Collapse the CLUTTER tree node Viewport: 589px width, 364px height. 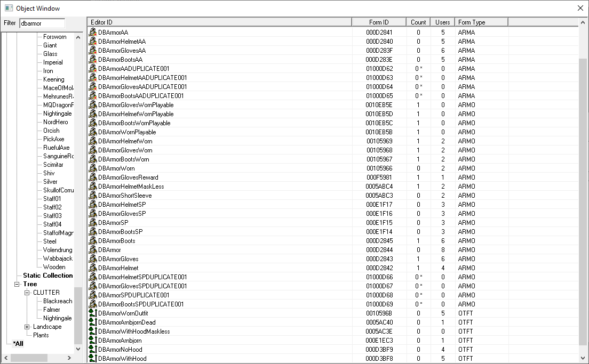(27, 293)
